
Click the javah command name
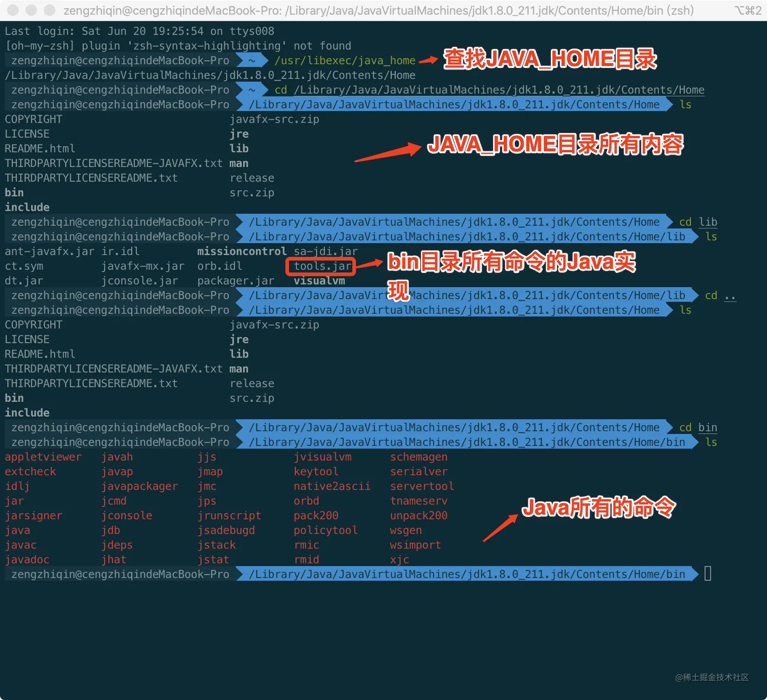(117, 457)
